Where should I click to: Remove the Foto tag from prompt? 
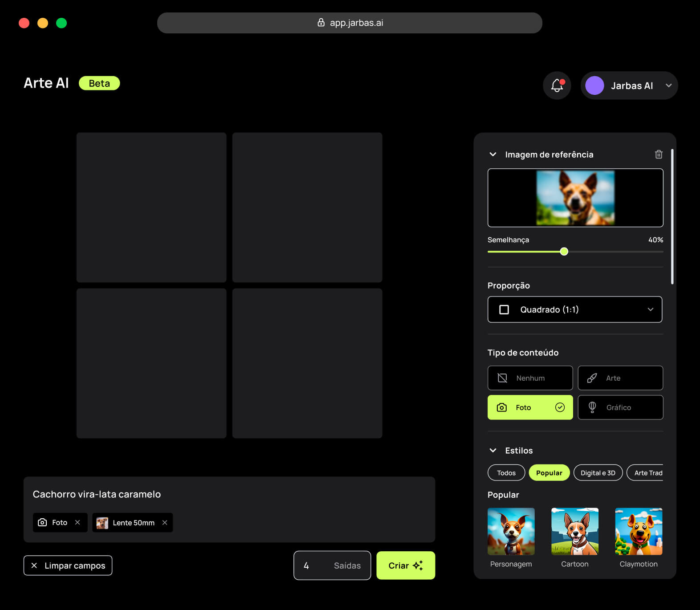[77, 522]
